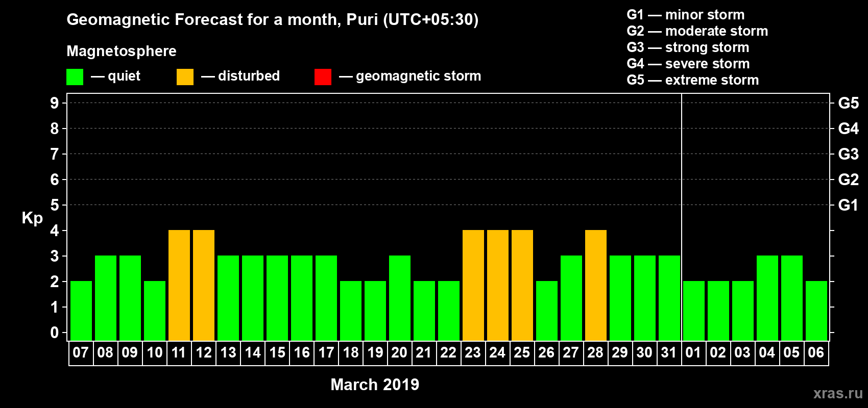Click the '— quiet' legend text

click(115, 76)
